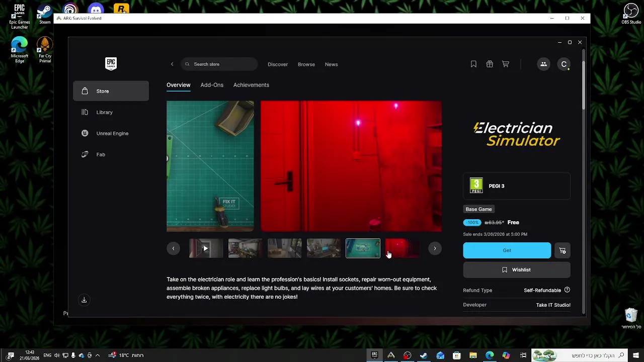This screenshot has width=644, height=362.
Task: Open the Recycle Bin on desktop
Action: click(x=631, y=319)
